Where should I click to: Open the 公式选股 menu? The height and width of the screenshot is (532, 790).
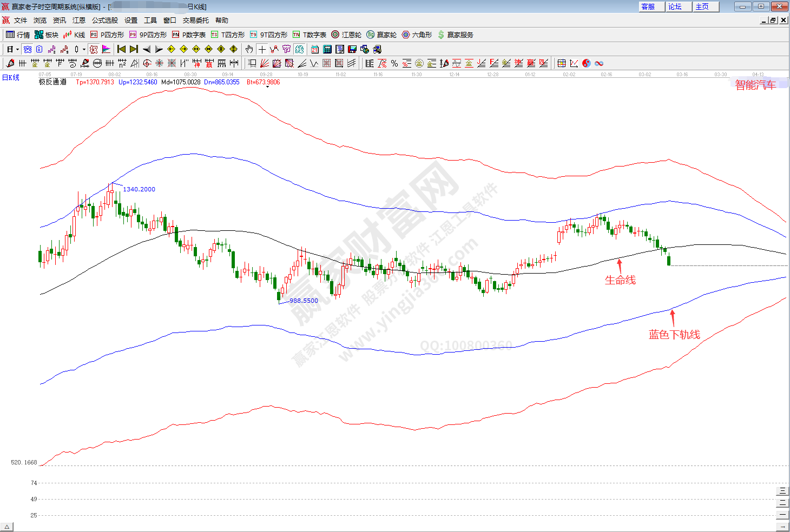coord(104,21)
